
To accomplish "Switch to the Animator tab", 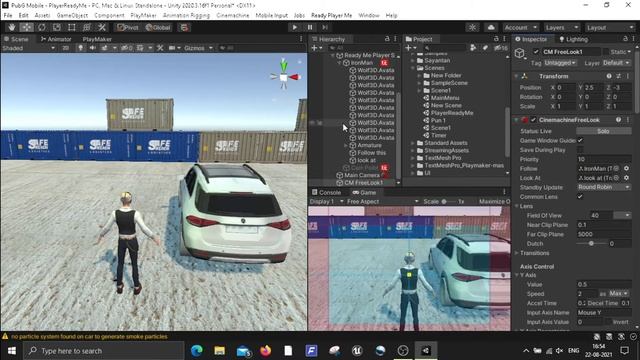I will [x=56, y=39].
